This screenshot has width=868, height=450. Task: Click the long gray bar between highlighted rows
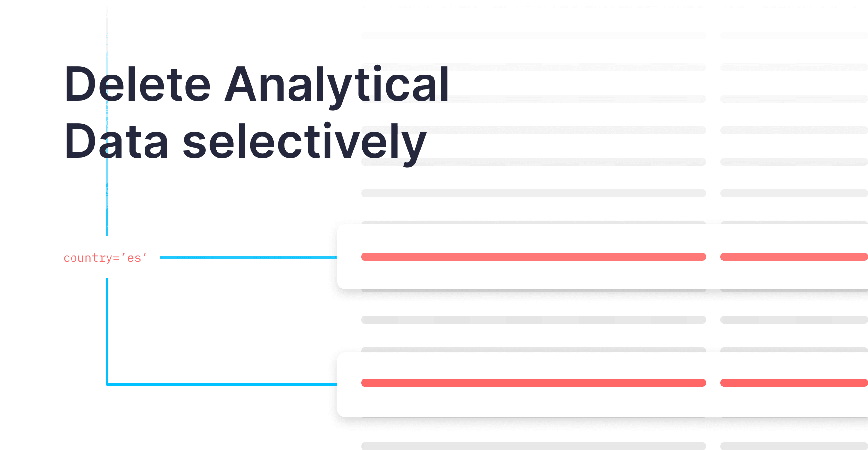533,320
